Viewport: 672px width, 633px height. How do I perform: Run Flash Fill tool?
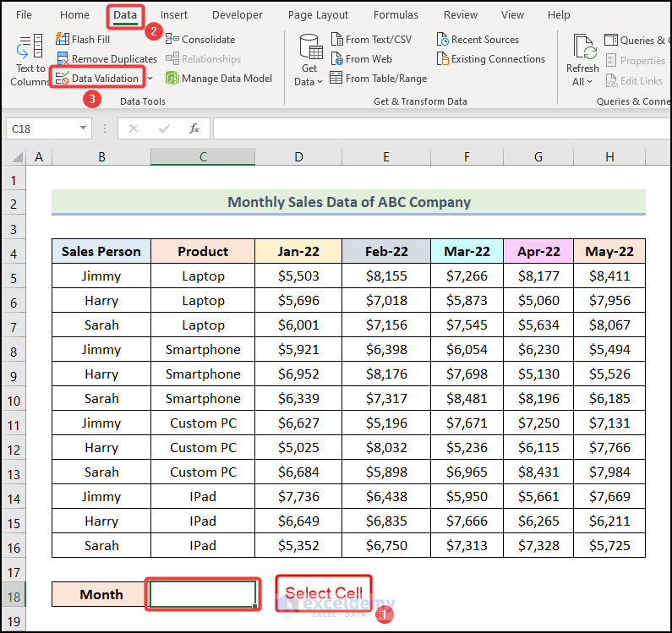point(83,40)
